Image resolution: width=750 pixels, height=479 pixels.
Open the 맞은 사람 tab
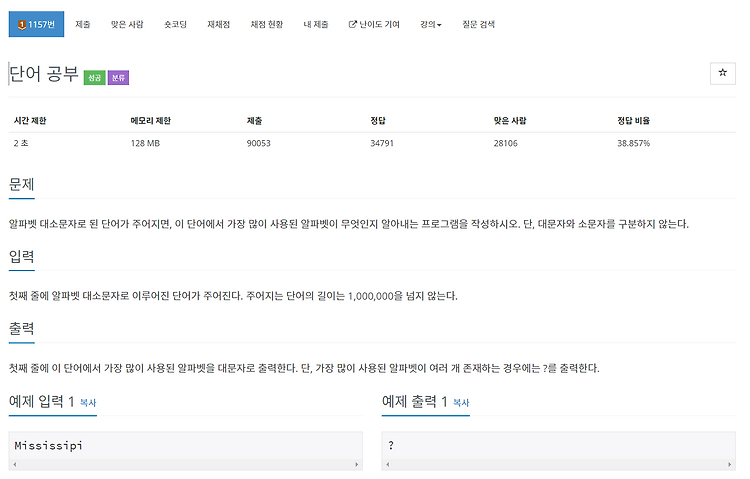coord(127,24)
